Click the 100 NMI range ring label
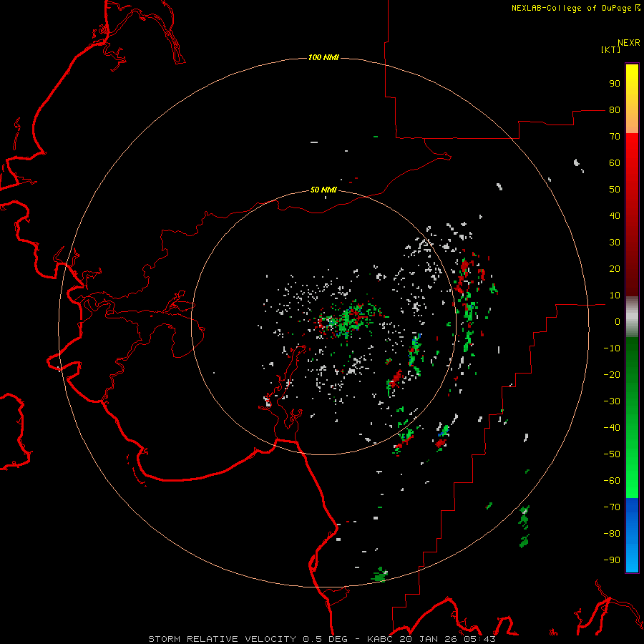The image size is (644, 644). [x=323, y=57]
